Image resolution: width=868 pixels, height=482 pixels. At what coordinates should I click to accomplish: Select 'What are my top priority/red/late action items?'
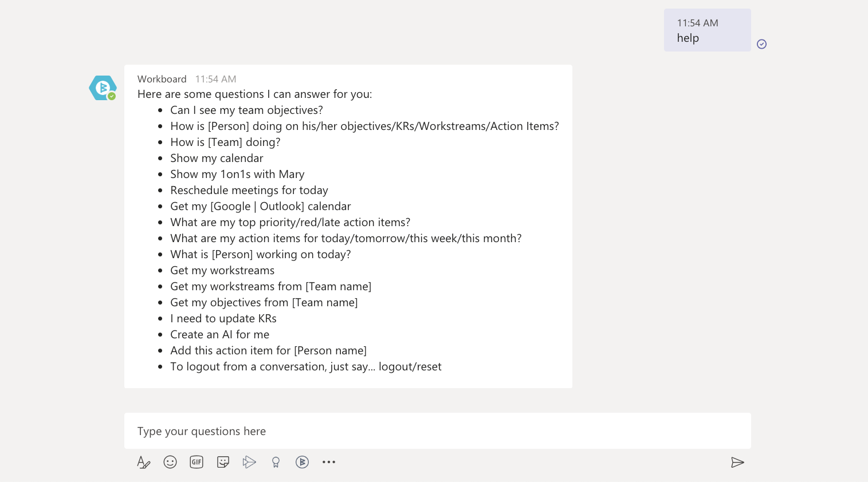290,223
